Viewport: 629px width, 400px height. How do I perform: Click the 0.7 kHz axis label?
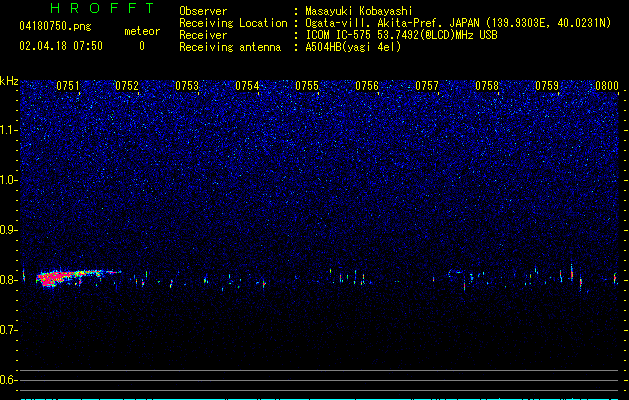tap(8, 330)
